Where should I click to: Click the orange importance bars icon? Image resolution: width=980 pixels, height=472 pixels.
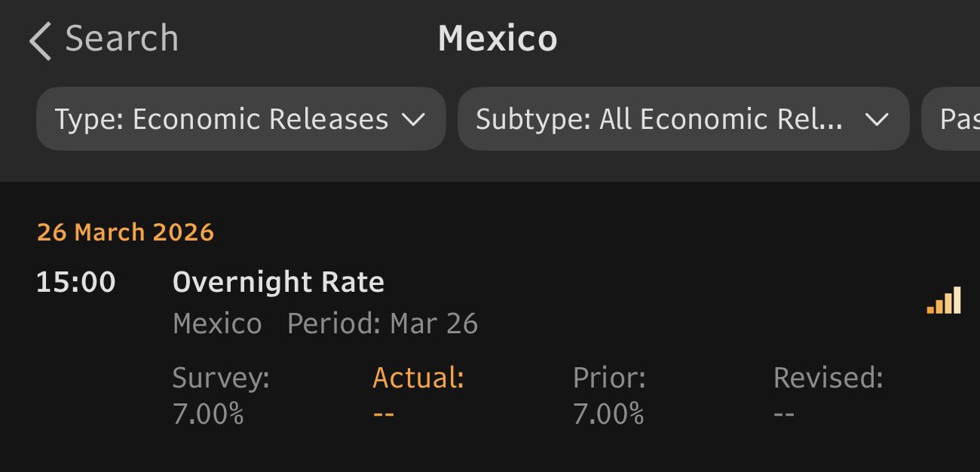pos(944,300)
